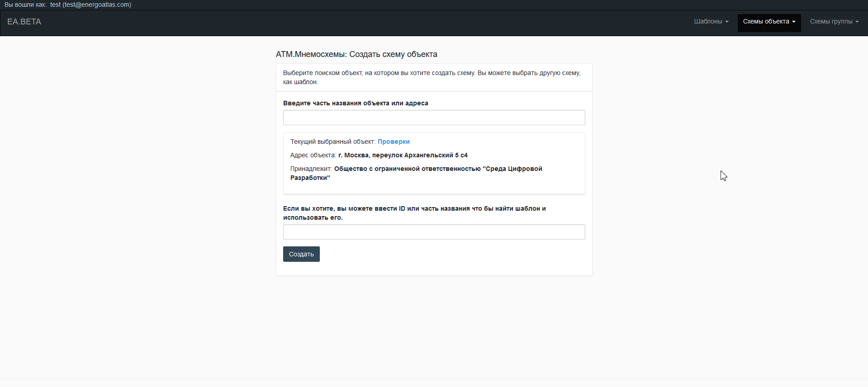This screenshot has height=387, width=868.
Task: Click the caret arrow beside Схемы объекта
Action: (x=794, y=22)
